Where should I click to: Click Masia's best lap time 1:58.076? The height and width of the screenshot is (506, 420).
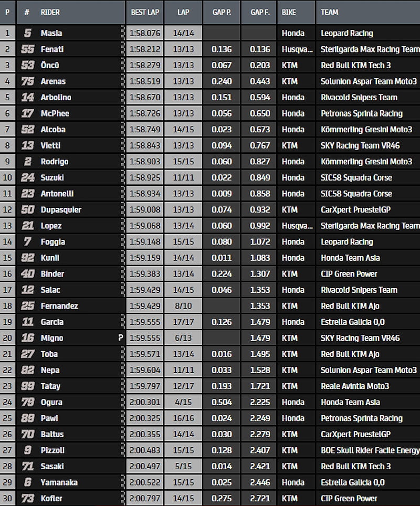click(x=145, y=33)
